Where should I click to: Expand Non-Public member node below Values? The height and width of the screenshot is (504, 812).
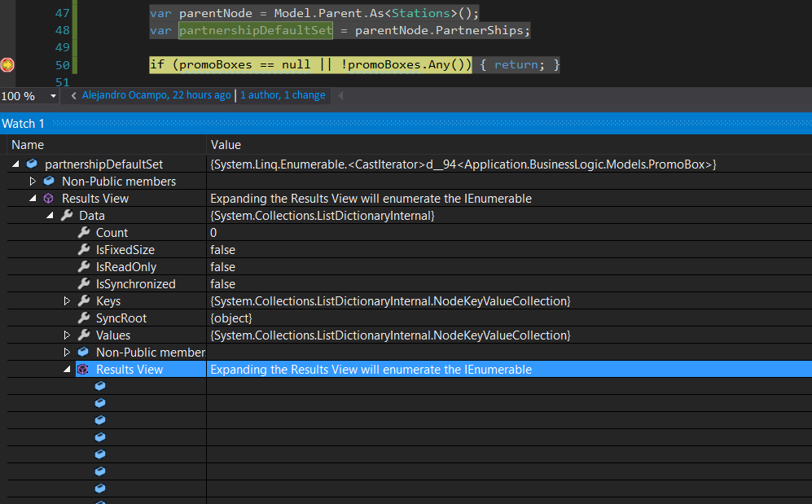[x=67, y=352]
